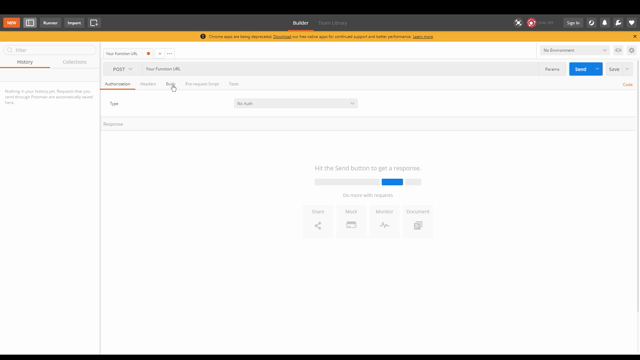Open the POST method dropdown

[x=122, y=69]
